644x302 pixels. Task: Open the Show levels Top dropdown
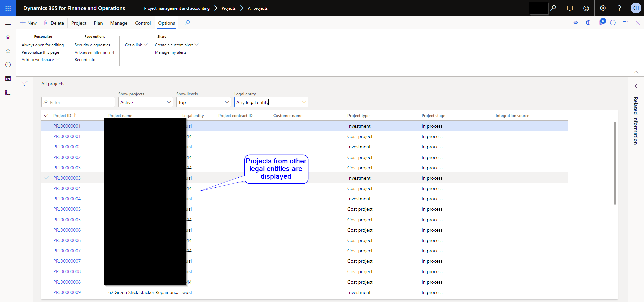204,102
